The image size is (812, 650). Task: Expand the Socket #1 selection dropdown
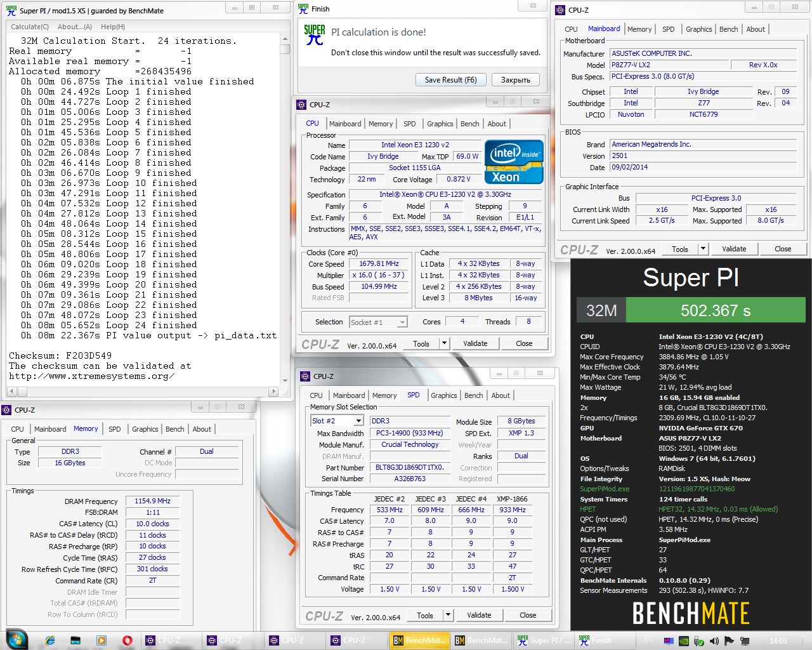point(402,322)
